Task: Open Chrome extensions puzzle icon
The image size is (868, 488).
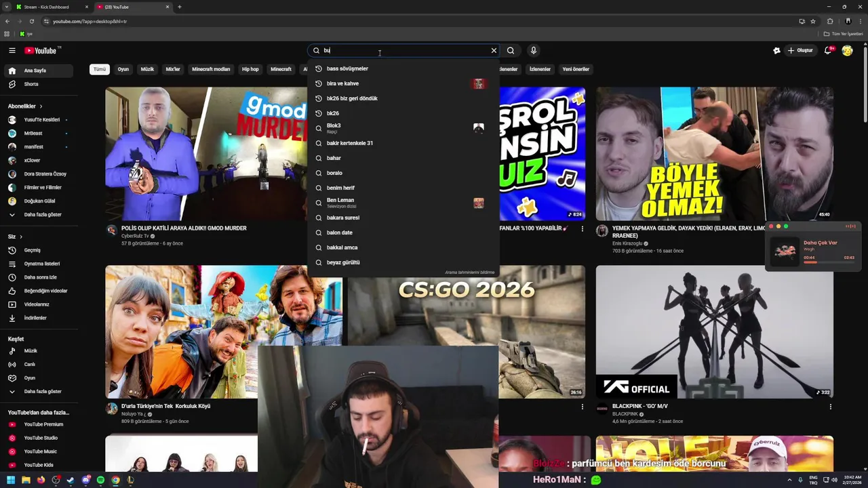Action: tap(830, 21)
